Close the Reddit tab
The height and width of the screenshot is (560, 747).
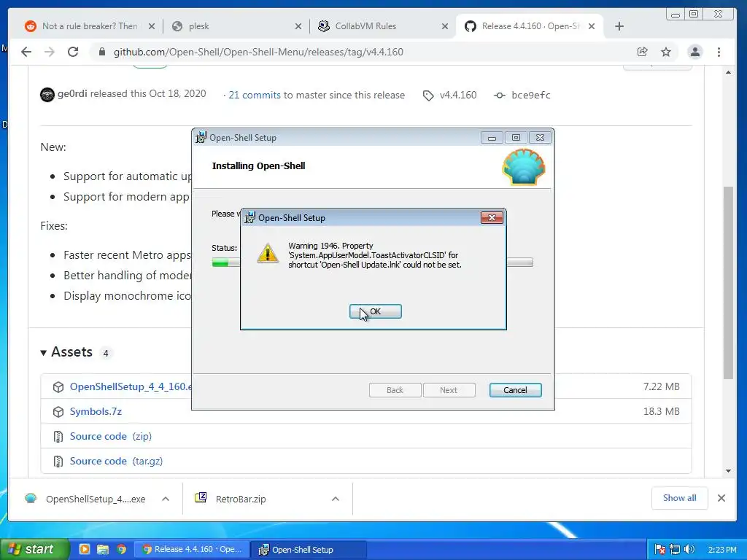[152, 26]
